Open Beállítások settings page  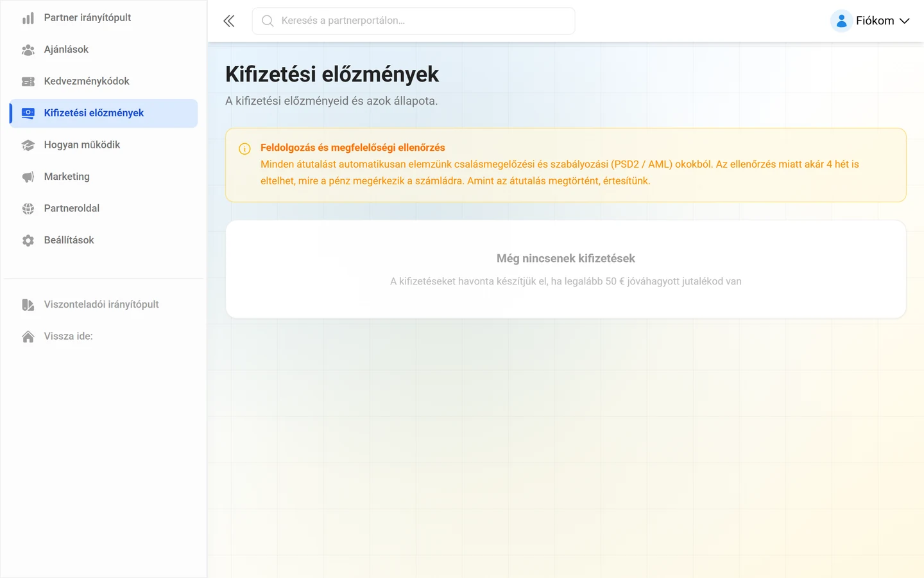tap(103, 240)
